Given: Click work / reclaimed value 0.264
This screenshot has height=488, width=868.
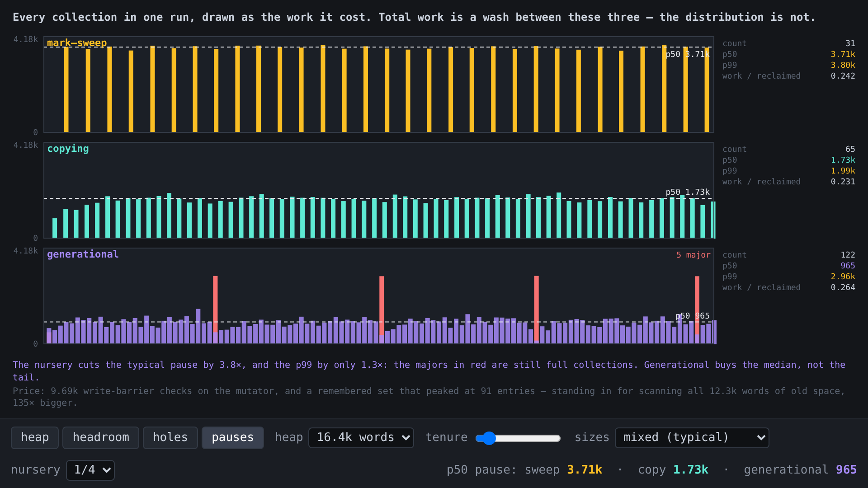Looking at the screenshot, I should [x=843, y=287].
